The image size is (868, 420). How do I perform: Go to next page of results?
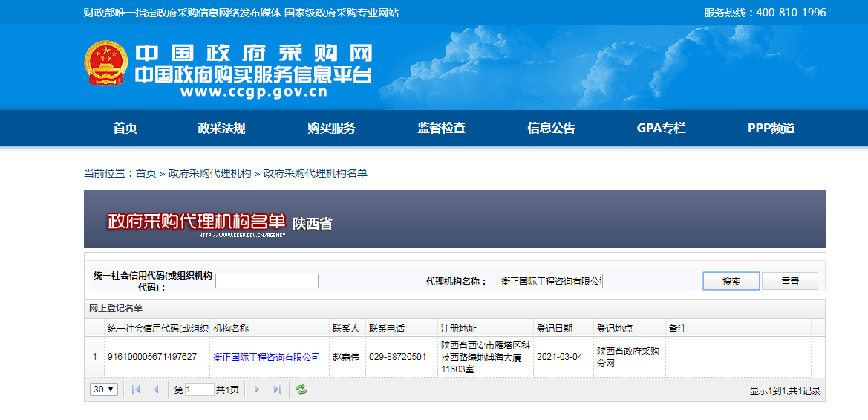(256, 390)
